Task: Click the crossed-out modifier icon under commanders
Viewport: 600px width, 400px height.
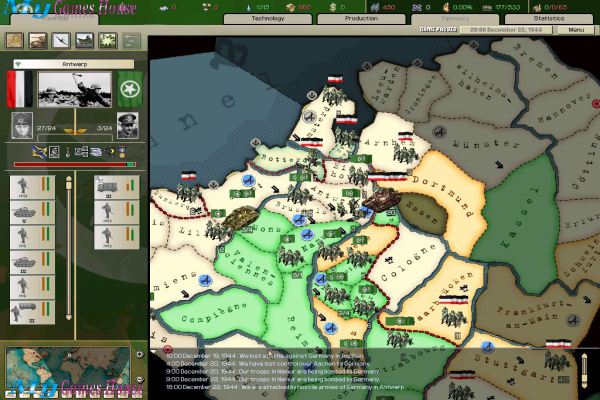Action: 39,152
